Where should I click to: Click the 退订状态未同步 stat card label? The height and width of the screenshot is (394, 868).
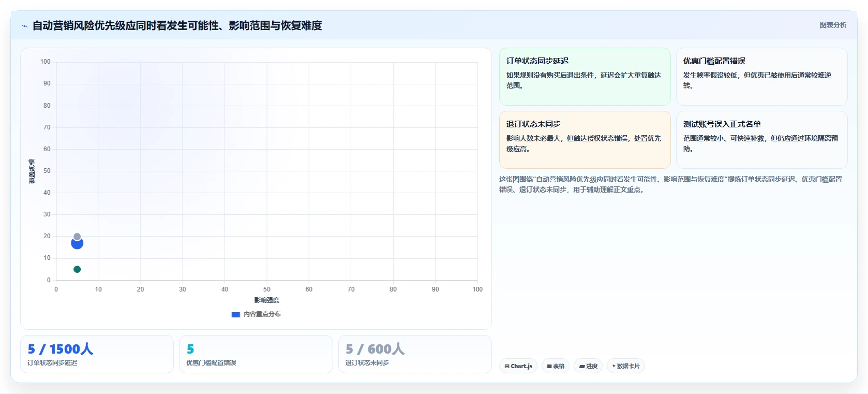pyautogui.click(x=367, y=363)
